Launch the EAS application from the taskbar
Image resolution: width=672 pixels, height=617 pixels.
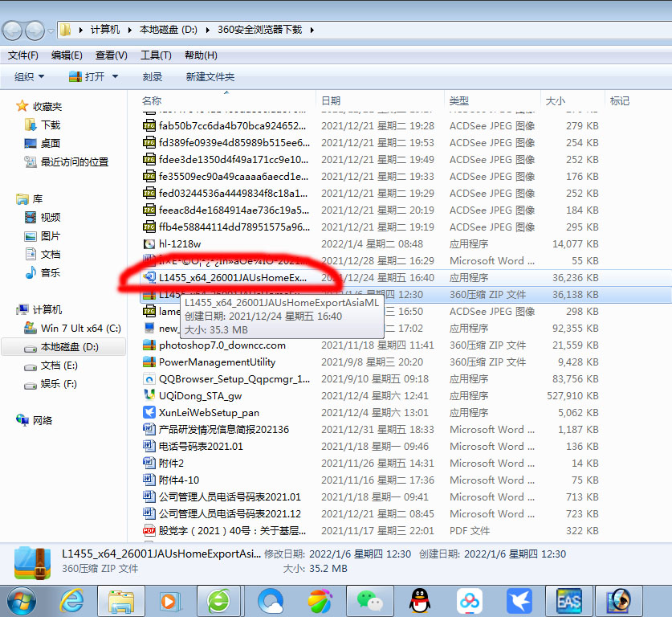(568, 601)
